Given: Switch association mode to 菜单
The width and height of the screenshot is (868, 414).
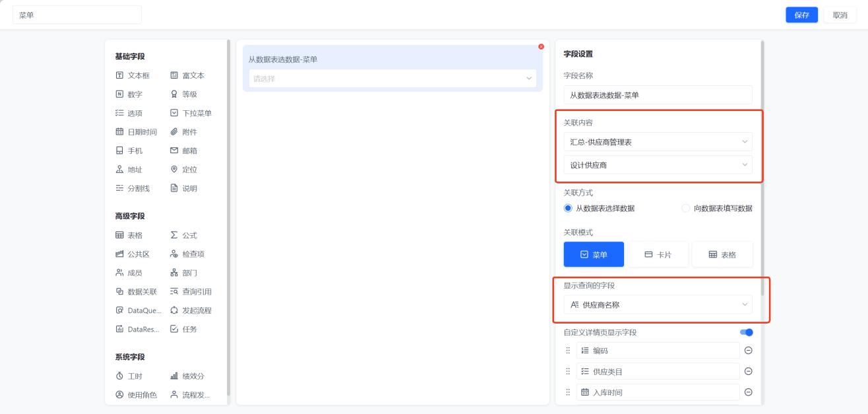Looking at the screenshot, I should pos(594,254).
